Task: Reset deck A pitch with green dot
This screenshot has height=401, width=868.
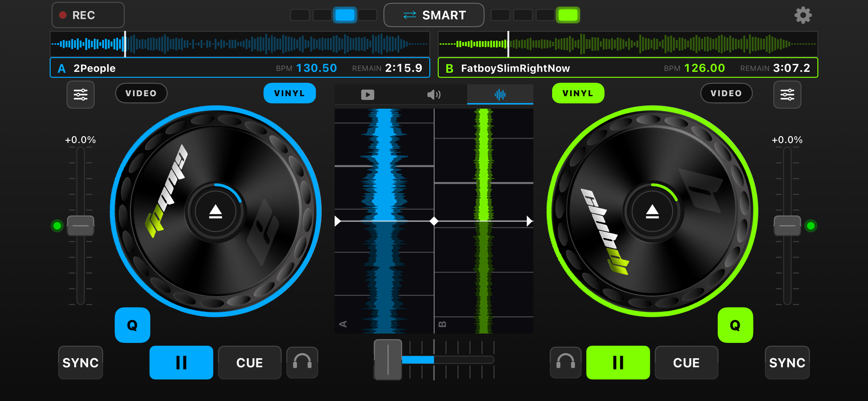Action: click(x=57, y=225)
